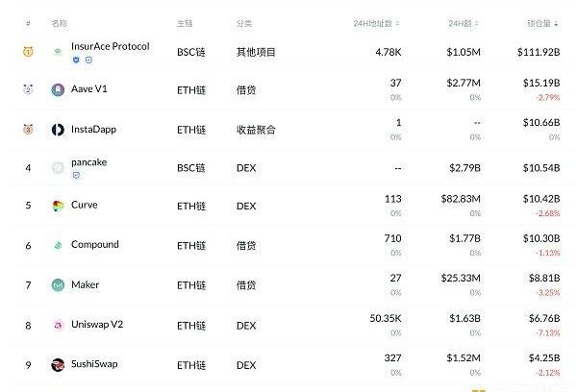577x392 pixels.
Task: Click the 分类 column header
Action: [244, 22]
